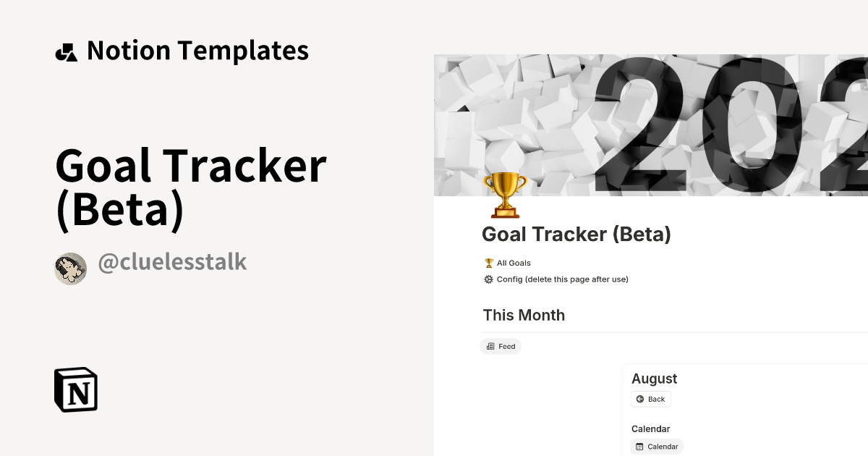Open the Config (delete this page after use) link
Viewport: 868px width, 456px height.
click(563, 279)
